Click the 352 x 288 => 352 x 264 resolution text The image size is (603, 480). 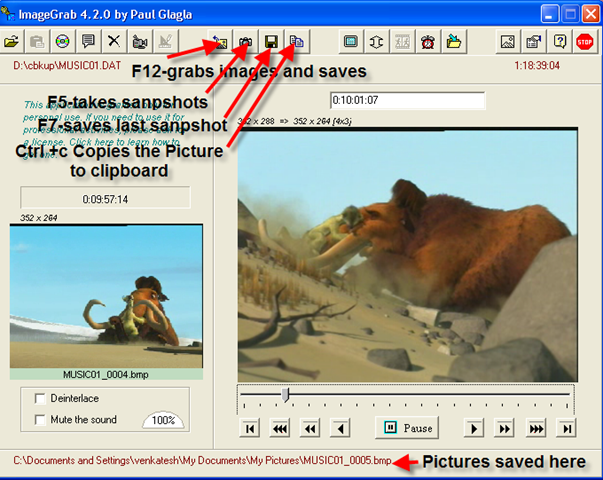(x=294, y=122)
